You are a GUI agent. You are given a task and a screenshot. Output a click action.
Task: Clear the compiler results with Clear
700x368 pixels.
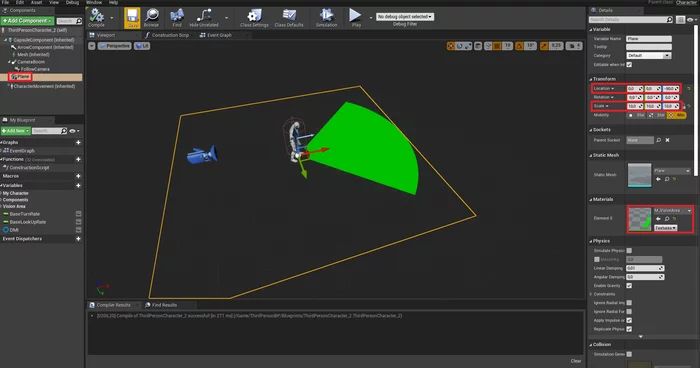(576, 361)
